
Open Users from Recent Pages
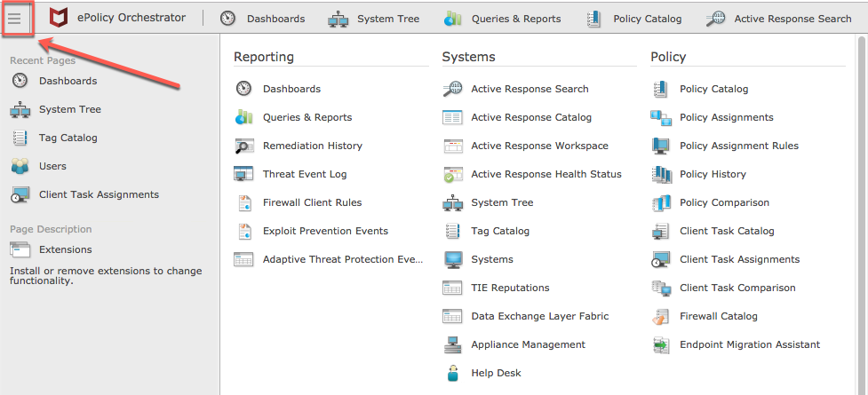click(x=52, y=166)
